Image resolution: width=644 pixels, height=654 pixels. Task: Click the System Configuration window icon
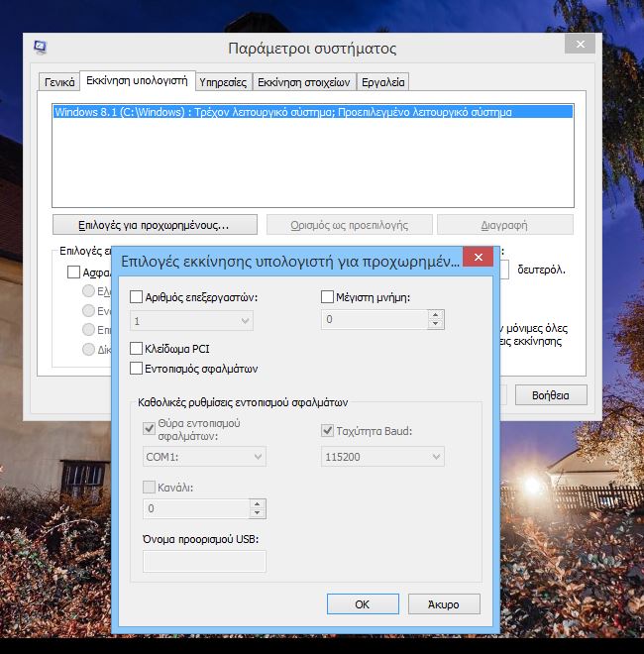tap(40, 48)
